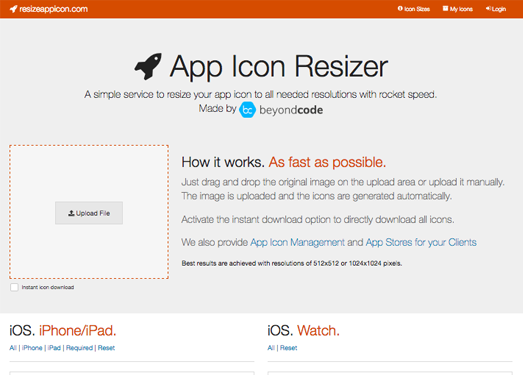Click the 'Best results are achieved' note
The width and height of the screenshot is (523, 375).
pyautogui.click(x=292, y=264)
